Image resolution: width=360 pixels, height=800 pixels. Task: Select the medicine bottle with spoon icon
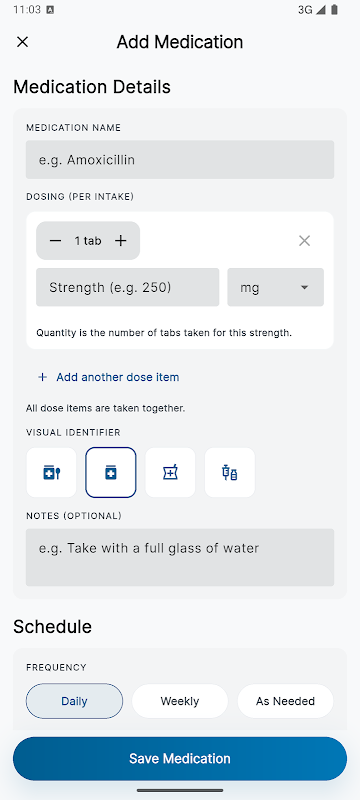[x=52, y=472]
